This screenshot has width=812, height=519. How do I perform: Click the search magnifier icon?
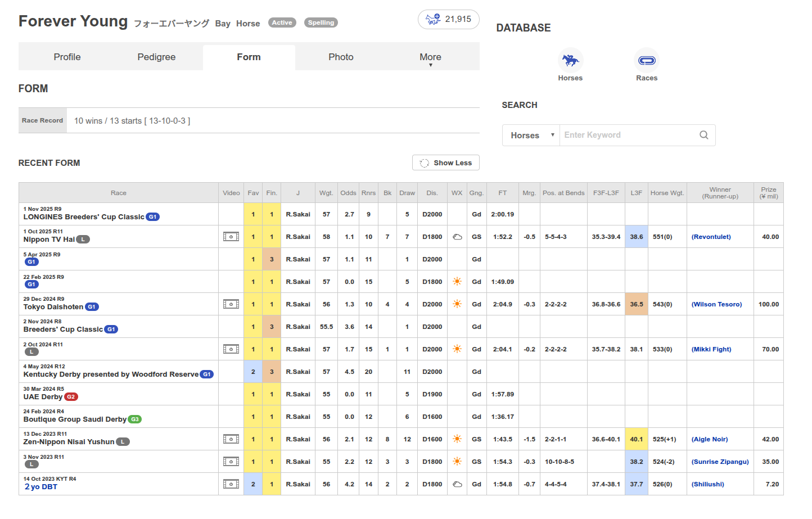(703, 135)
